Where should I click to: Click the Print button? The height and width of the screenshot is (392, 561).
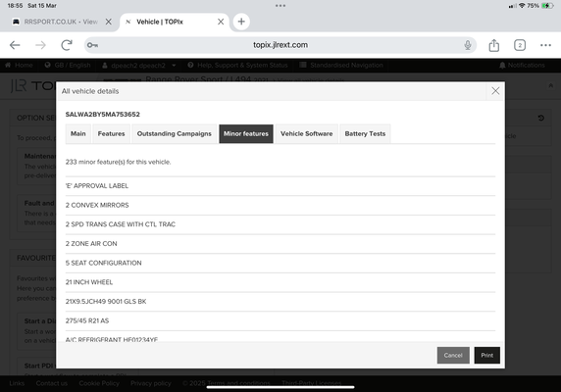(486, 355)
